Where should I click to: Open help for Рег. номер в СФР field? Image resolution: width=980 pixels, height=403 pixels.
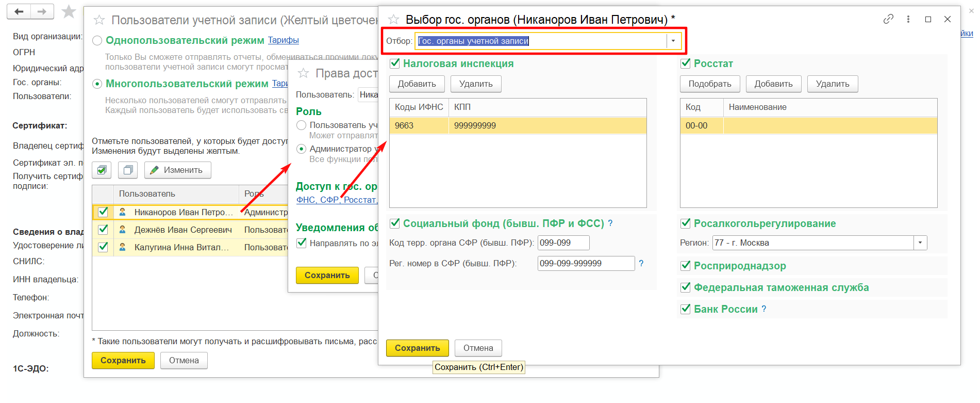coord(641,263)
